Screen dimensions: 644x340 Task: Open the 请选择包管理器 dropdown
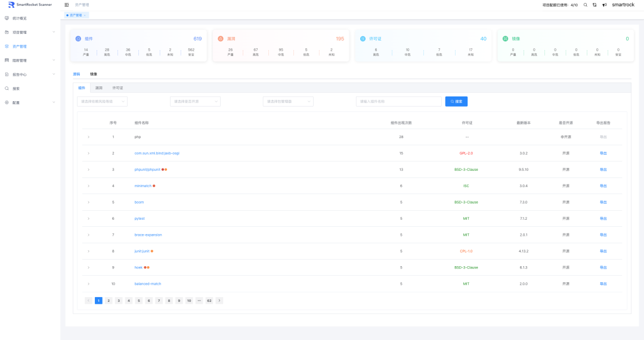[288, 102]
